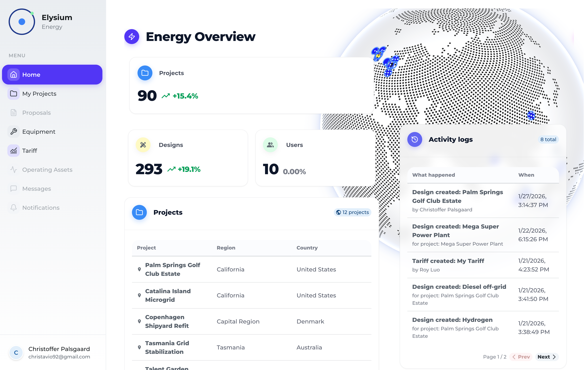Click the "8 total" badge on Activity logs

[x=548, y=139]
